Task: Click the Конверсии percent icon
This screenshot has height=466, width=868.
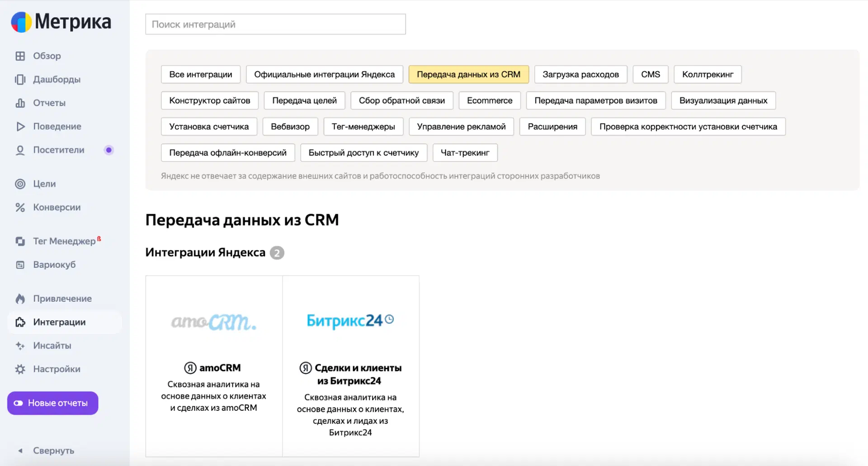Action: click(20, 207)
